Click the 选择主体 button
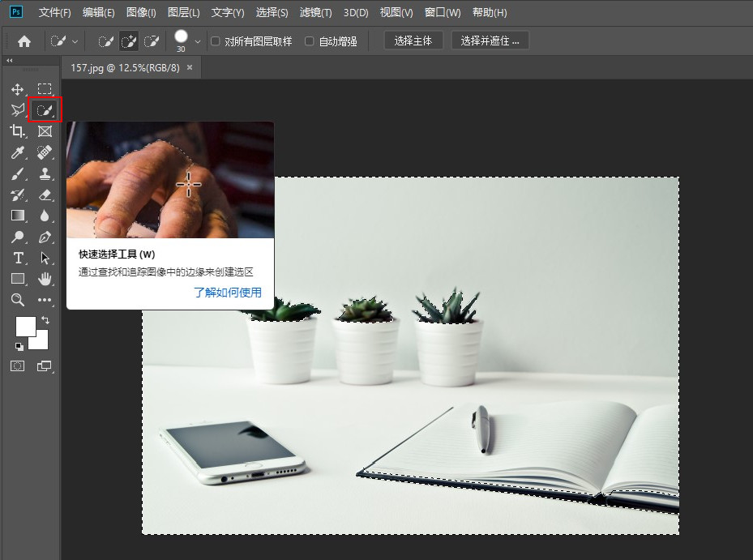This screenshot has width=753, height=560. (413, 41)
